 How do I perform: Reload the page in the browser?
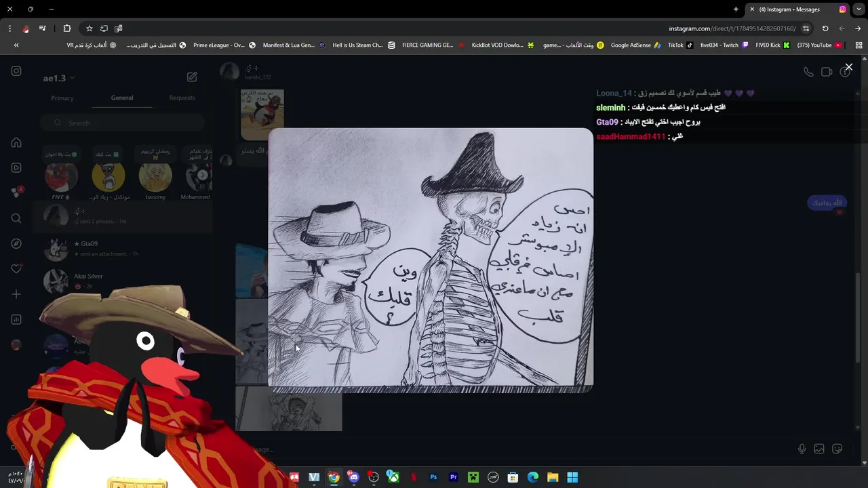click(x=825, y=28)
